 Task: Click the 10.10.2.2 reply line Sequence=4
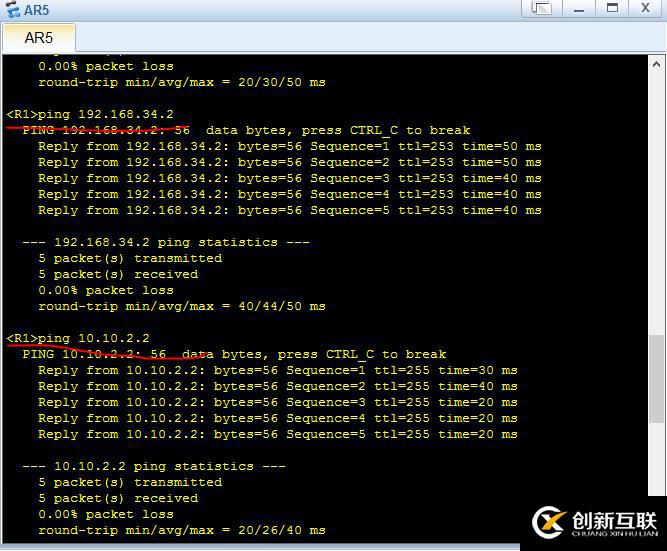click(278, 419)
